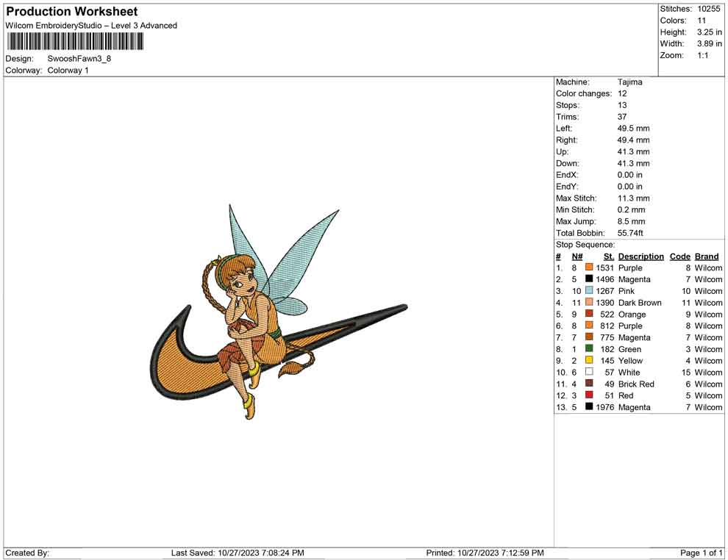The height and width of the screenshot is (560, 728).
Task: Click the brown swatch next to 775 Magenta
Action: pyautogui.click(x=589, y=337)
